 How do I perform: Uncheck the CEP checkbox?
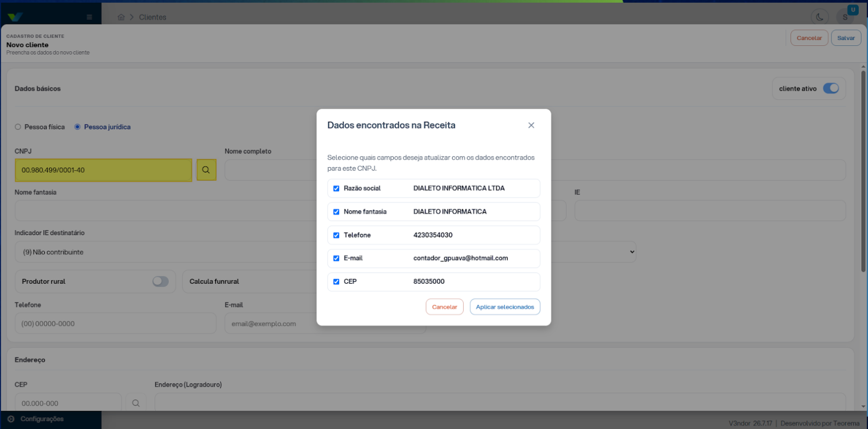(x=336, y=282)
